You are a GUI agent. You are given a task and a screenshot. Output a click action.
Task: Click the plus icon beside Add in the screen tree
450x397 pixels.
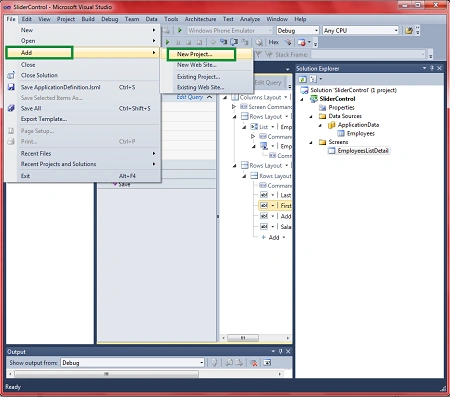(263, 237)
